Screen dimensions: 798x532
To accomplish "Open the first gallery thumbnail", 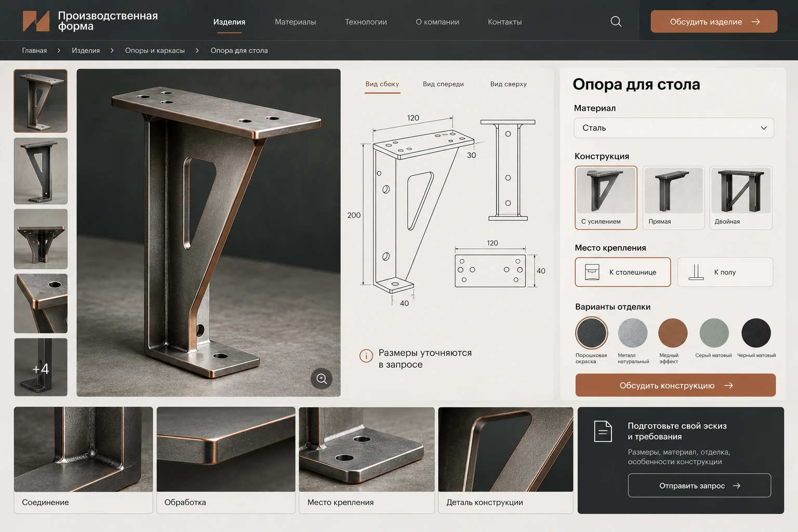I will [x=41, y=101].
